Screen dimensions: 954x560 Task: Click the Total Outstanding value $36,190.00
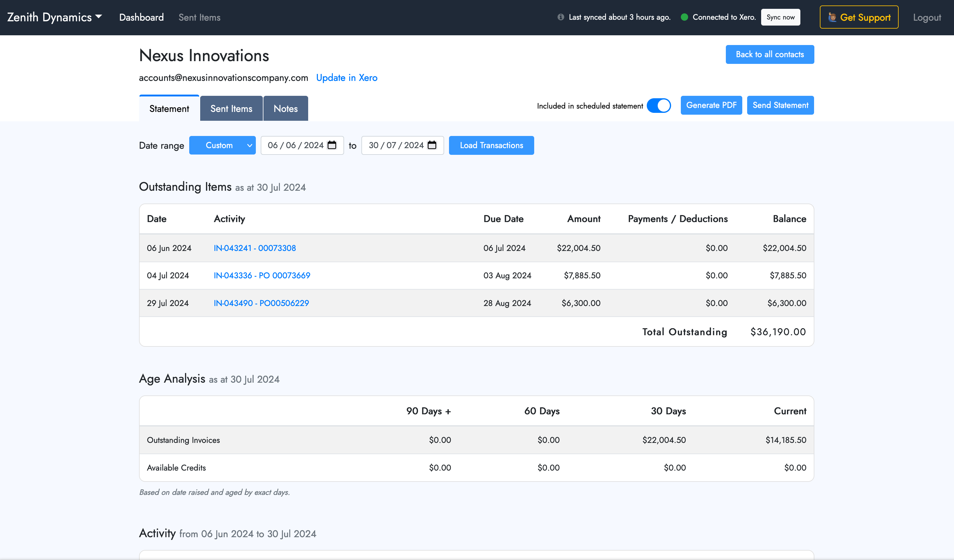(778, 332)
